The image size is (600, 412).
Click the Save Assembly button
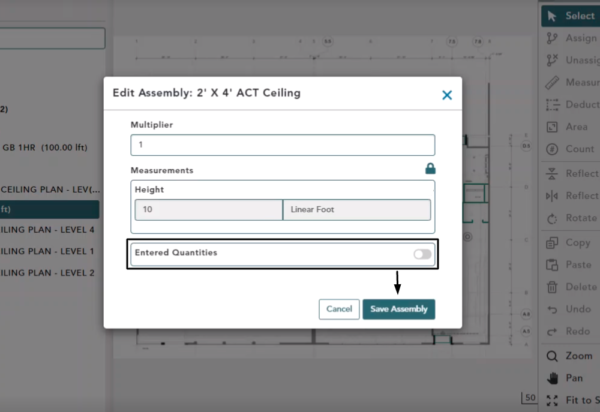399,309
